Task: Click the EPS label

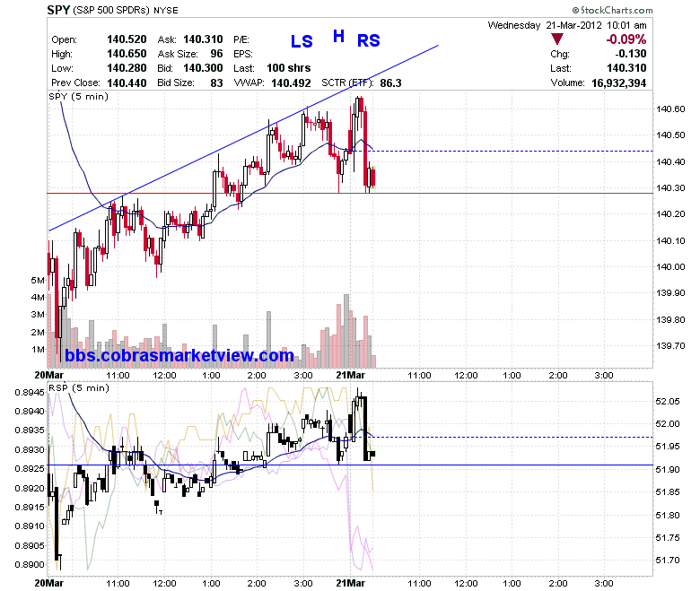Action: coord(243,54)
